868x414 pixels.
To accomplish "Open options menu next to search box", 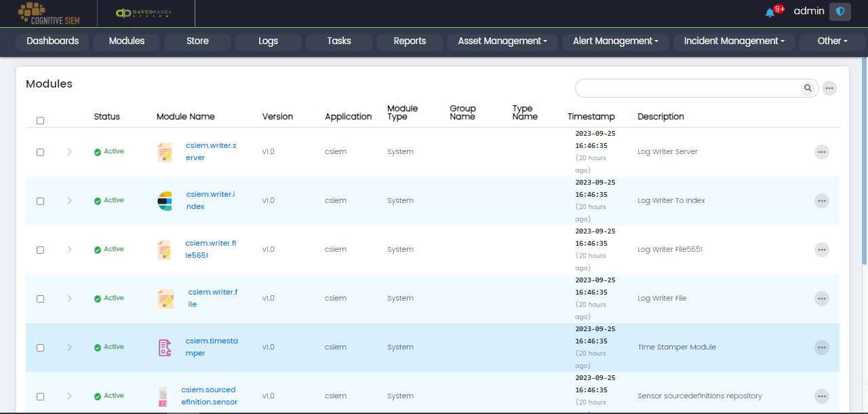I will pyautogui.click(x=829, y=88).
